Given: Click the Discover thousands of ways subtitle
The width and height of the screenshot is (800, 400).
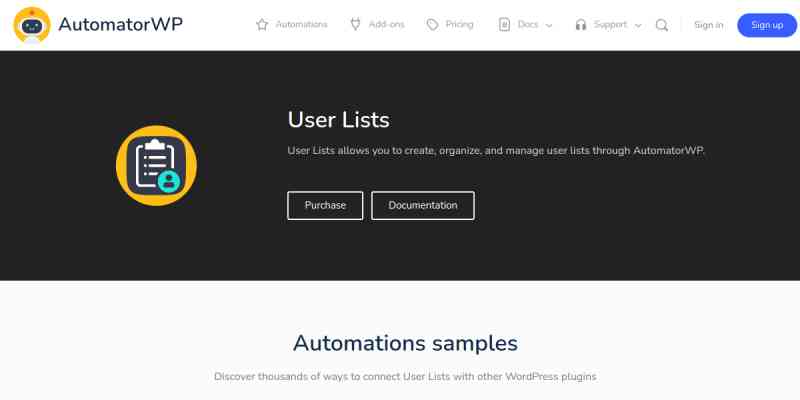Looking at the screenshot, I should 405,377.
